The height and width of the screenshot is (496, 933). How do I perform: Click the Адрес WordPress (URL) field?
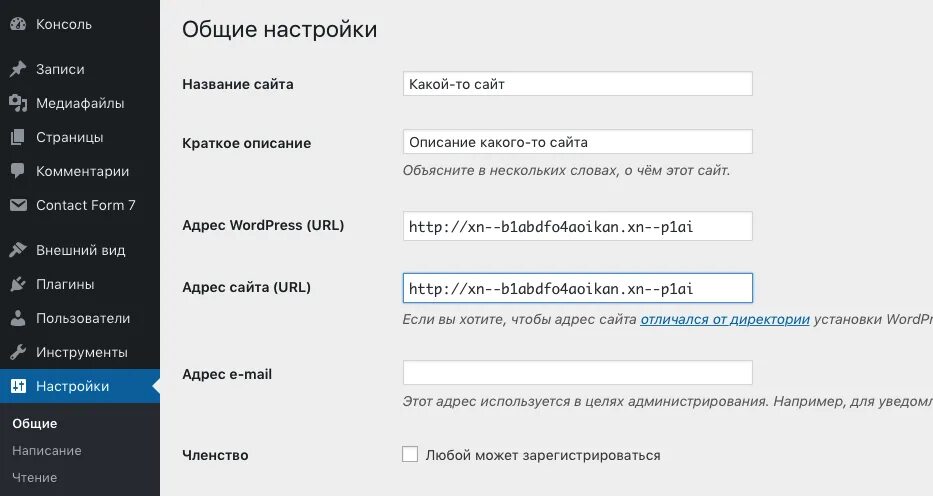pos(577,226)
